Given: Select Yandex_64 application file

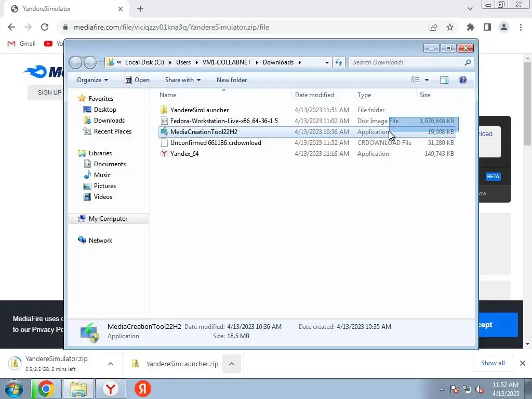Looking at the screenshot, I should [x=307, y=154].
